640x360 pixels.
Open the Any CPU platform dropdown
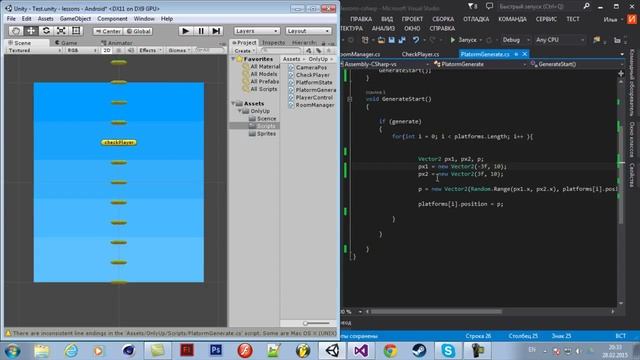click(x=560, y=40)
